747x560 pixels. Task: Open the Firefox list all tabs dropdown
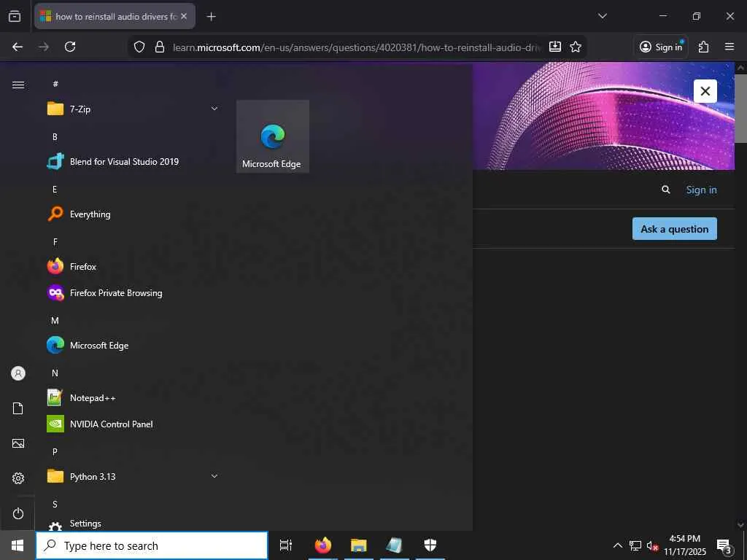click(602, 16)
